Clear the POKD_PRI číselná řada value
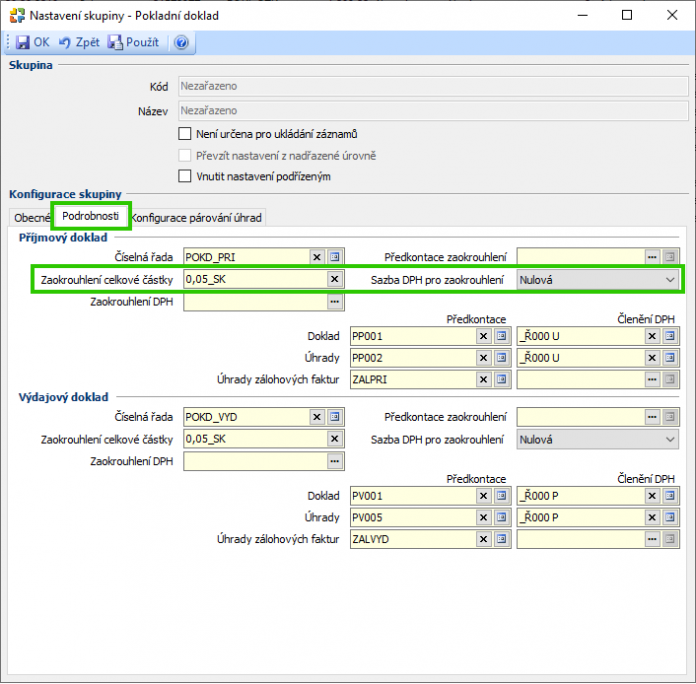This screenshot has height=684, width=696. (317, 257)
